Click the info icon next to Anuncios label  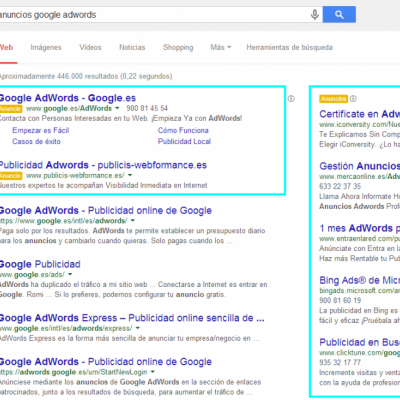tap(353, 99)
